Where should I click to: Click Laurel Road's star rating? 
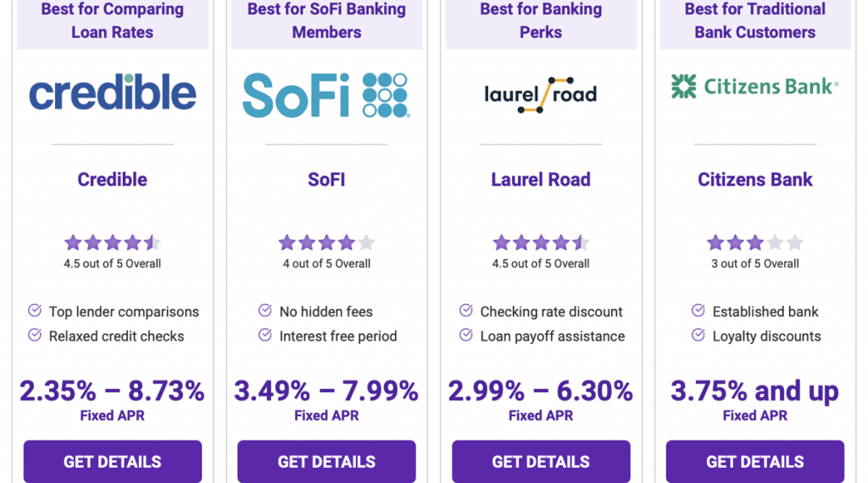(x=541, y=243)
